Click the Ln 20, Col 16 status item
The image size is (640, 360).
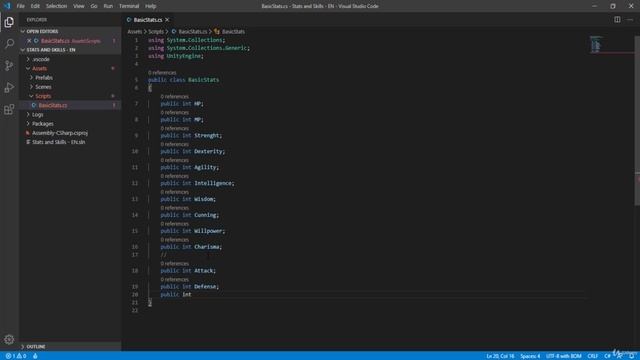pyautogui.click(x=500, y=356)
